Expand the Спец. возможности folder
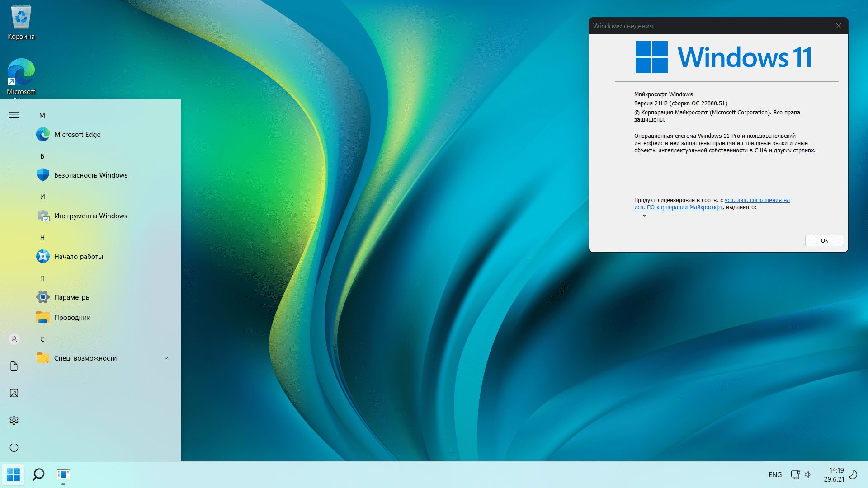Viewport: 868px width, 488px height. pyautogui.click(x=166, y=358)
